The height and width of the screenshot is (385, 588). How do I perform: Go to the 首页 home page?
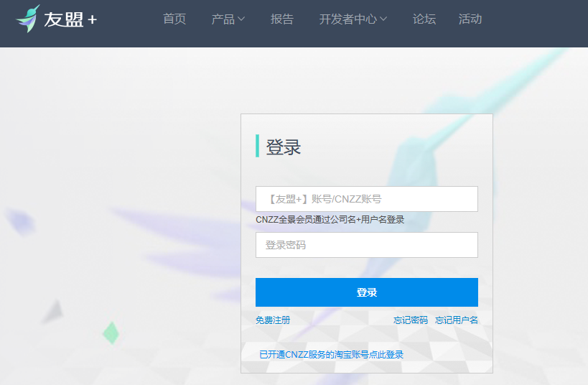coord(174,19)
